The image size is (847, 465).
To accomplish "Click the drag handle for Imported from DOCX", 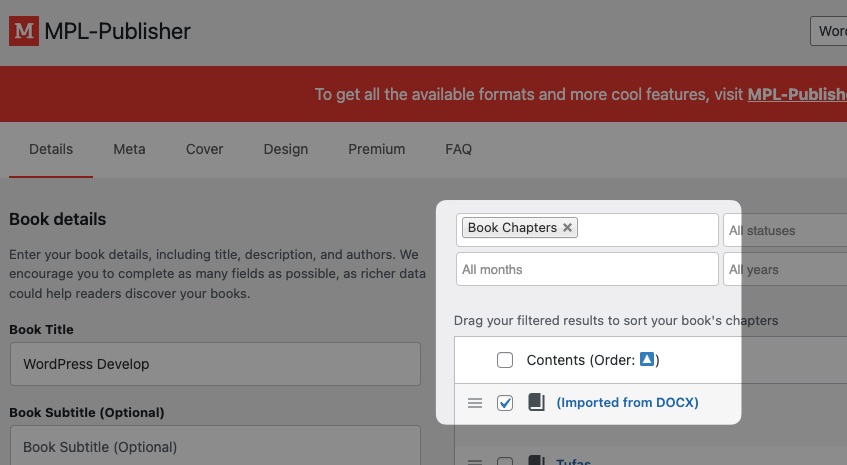I will click(475, 403).
